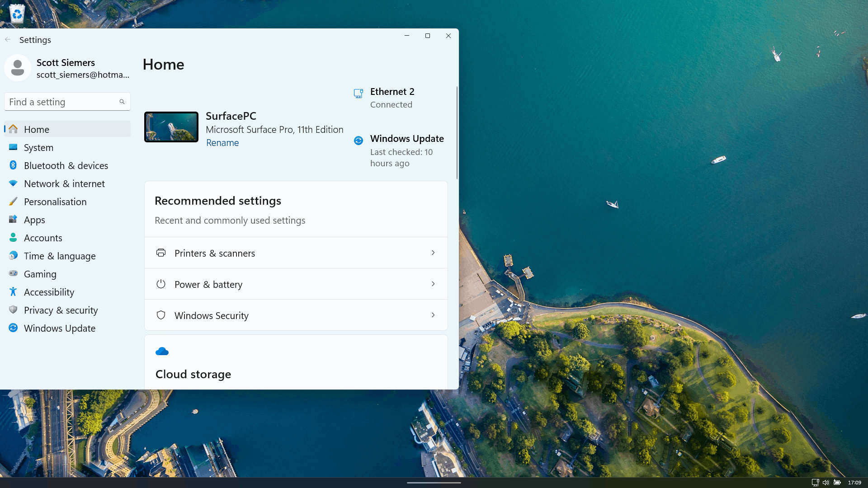Click the Personalisation paintbrush icon

click(13, 202)
